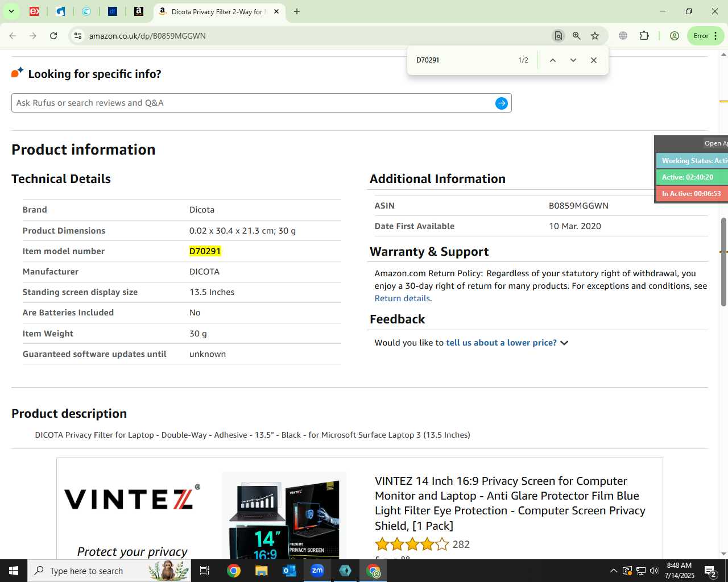This screenshot has width=728, height=582.
Task: Switch to the black Amazon icon tab
Action: point(139,11)
